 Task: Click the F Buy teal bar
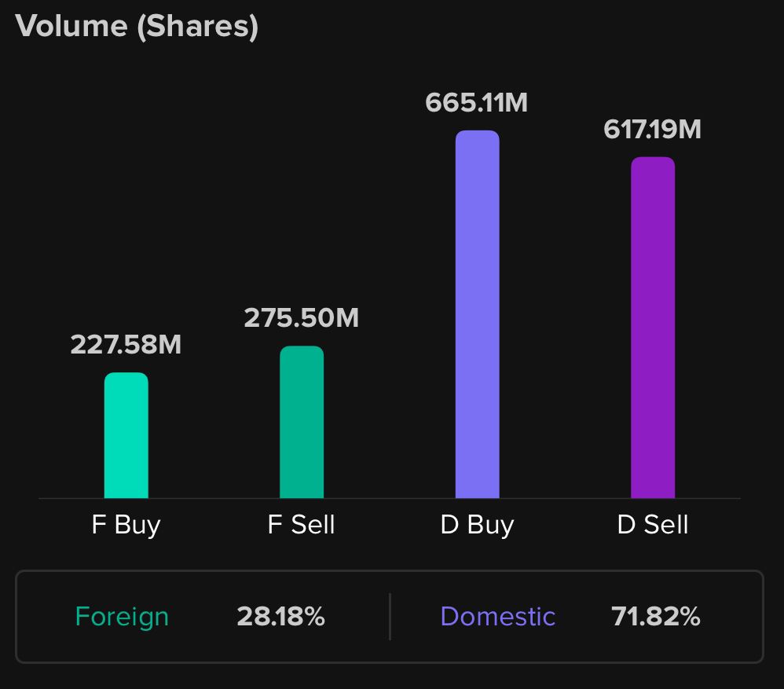[126, 435]
